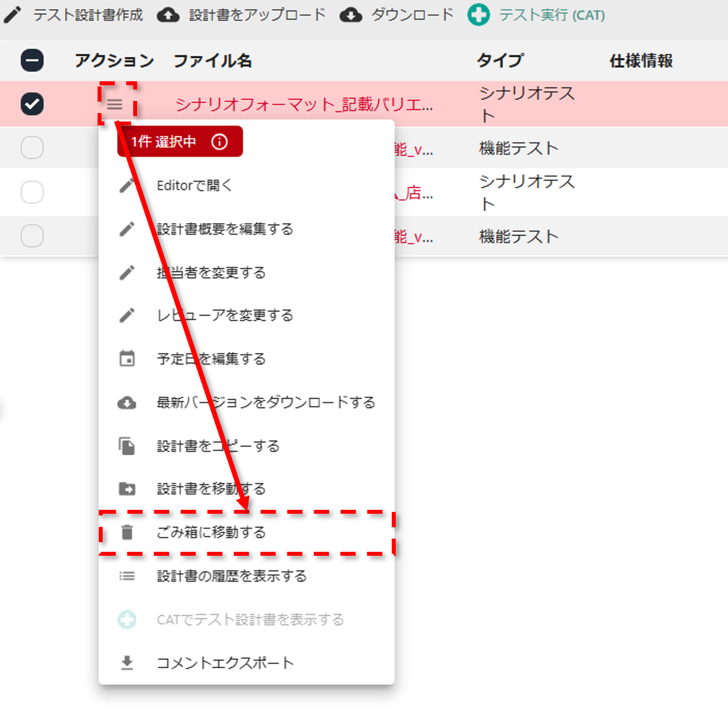Select 設計書の履歴を表示する menu entry
Screen dimensions: 728x722
[x=246, y=576]
